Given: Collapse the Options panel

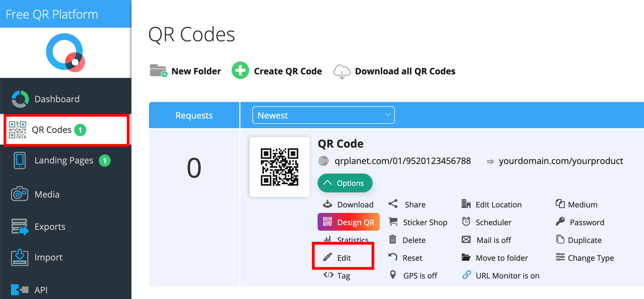Looking at the screenshot, I should pyautogui.click(x=345, y=183).
